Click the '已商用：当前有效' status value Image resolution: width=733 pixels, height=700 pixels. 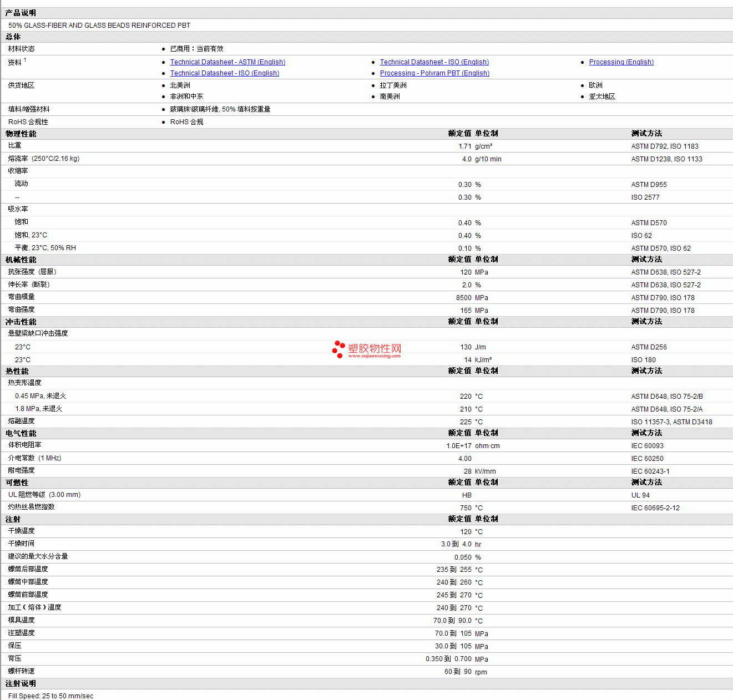point(197,49)
